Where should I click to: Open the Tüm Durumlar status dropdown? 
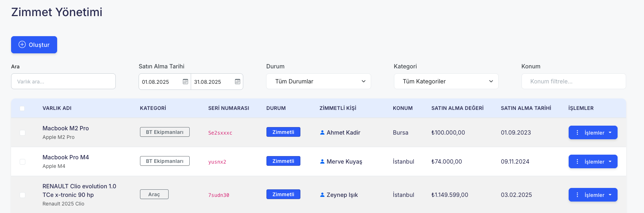tap(319, 81)
